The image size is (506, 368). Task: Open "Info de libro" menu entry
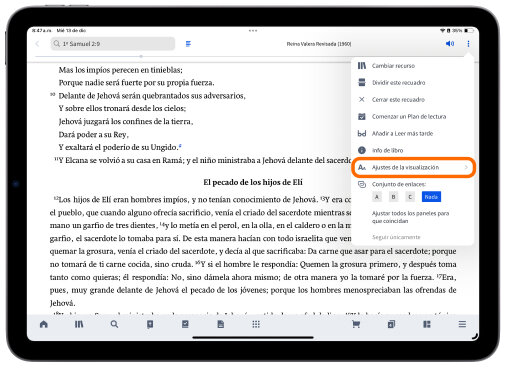coord(413,150)
